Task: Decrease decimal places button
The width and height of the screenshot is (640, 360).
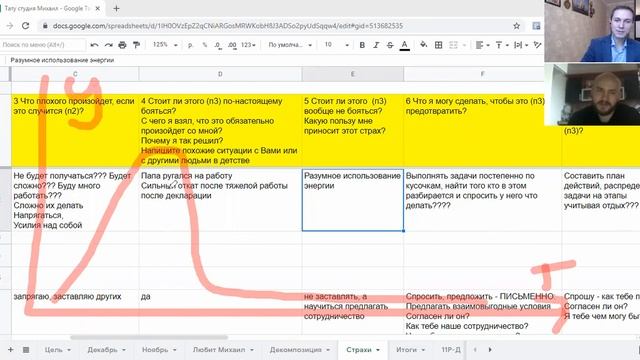Action: click(x=218, y=45)
